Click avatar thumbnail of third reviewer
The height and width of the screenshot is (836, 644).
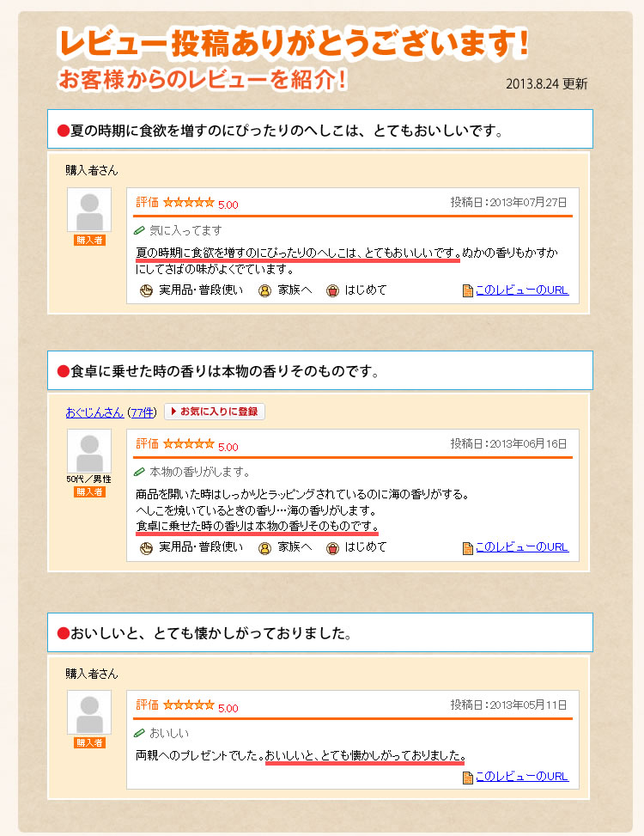pos(89,712)
